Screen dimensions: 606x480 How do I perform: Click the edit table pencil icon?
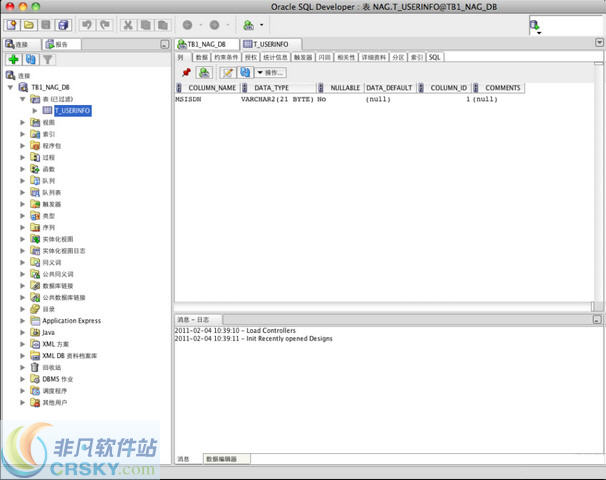[228, 72]
